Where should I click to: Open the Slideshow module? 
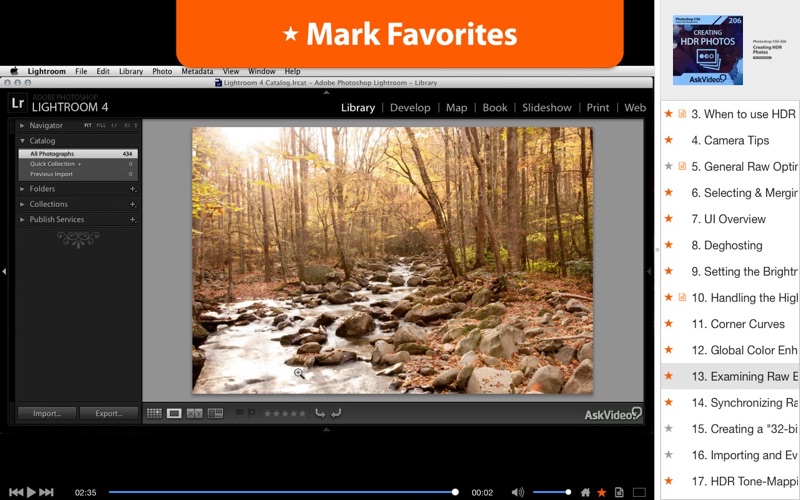tap(547, 108)
